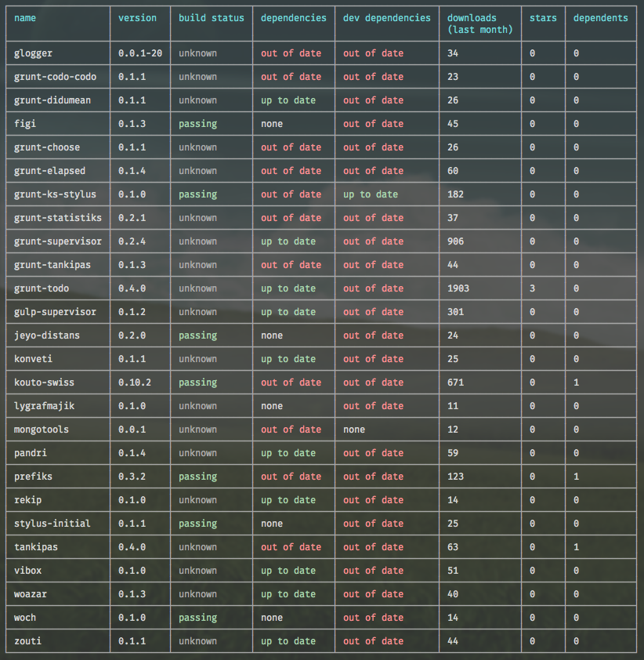Click downloads value '59' for pandri
This screenshot has height=660, width=644.
tap(453, 453)
